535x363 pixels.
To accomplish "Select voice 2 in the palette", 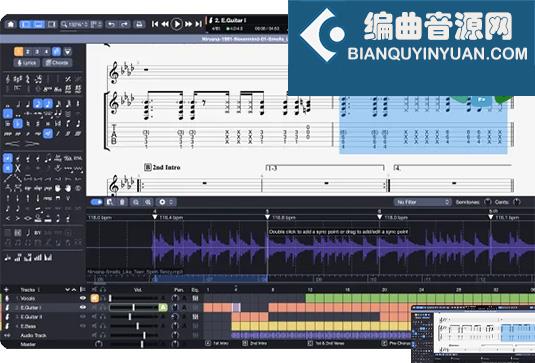I will coord(28,52).
